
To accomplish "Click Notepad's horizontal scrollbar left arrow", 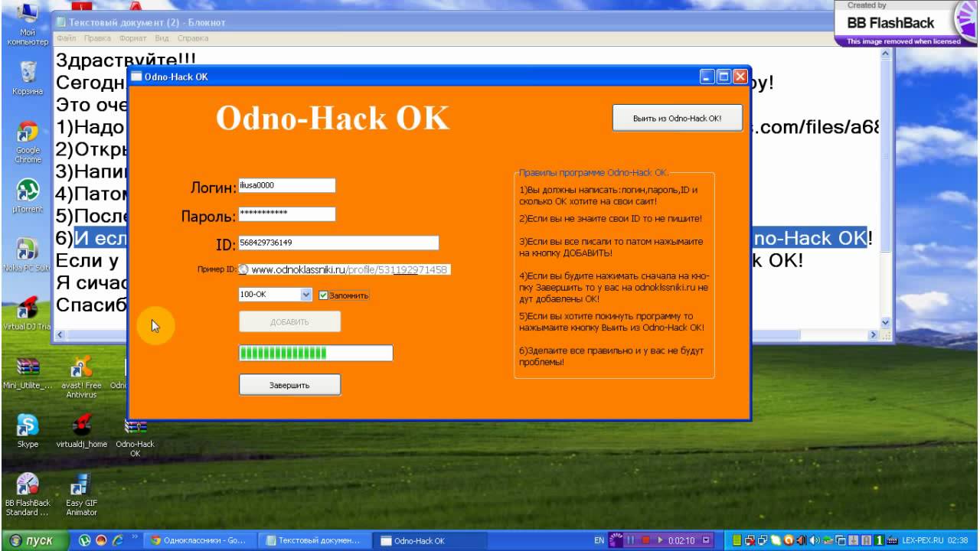I will click(60, 335).
